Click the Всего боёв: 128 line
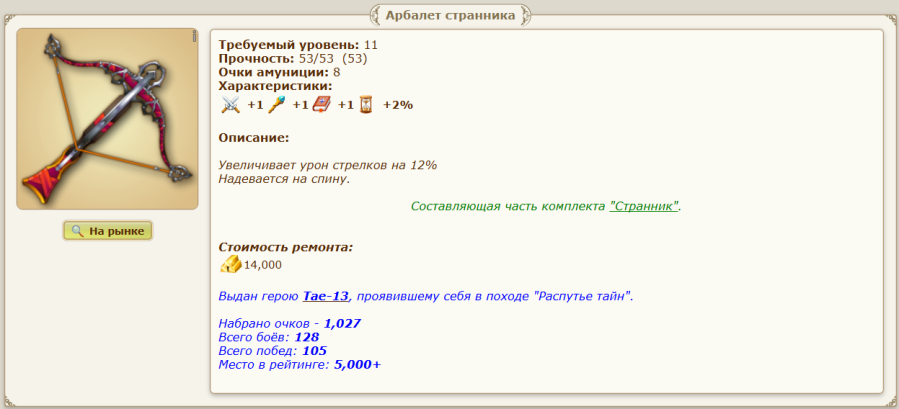This screenshot has width=899, height=409. [x=269, y=337]
